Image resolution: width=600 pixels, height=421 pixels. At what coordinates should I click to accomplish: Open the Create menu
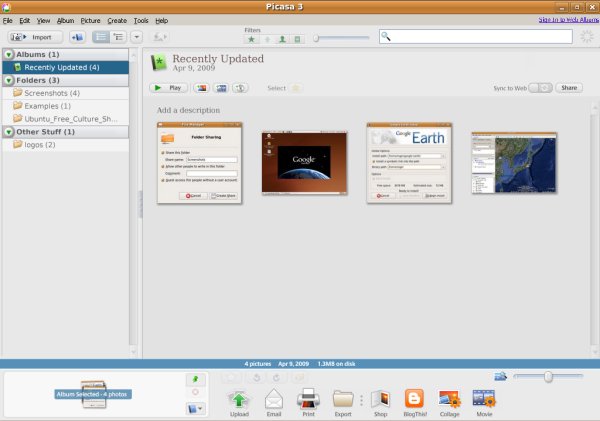(117, 21)
